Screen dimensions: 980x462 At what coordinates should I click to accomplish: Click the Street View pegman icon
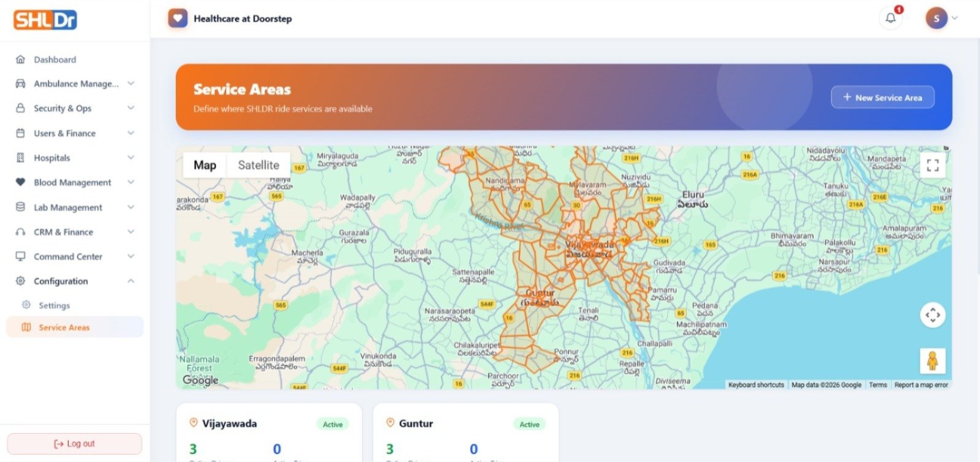(x=933, y=361)
